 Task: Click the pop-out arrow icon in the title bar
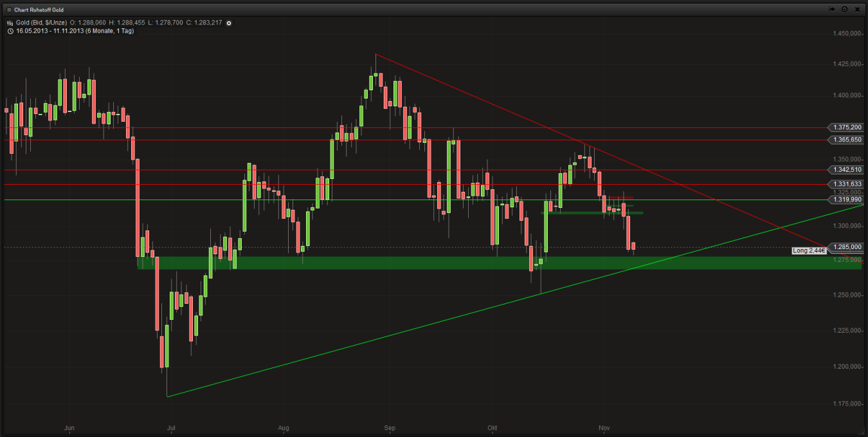(x=832, y=9)
